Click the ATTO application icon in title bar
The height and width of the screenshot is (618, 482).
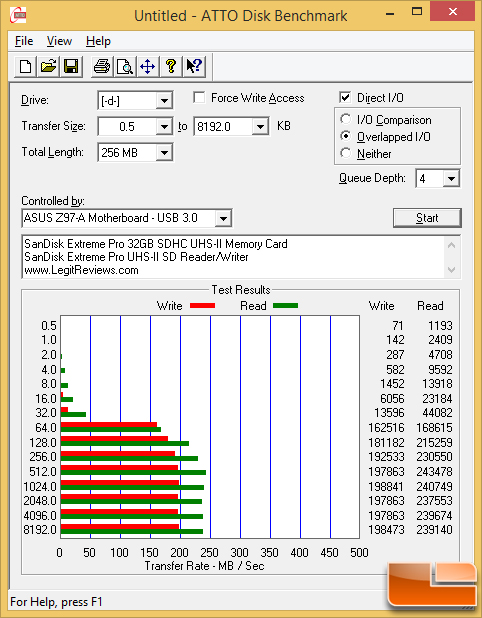pos(18,15)
